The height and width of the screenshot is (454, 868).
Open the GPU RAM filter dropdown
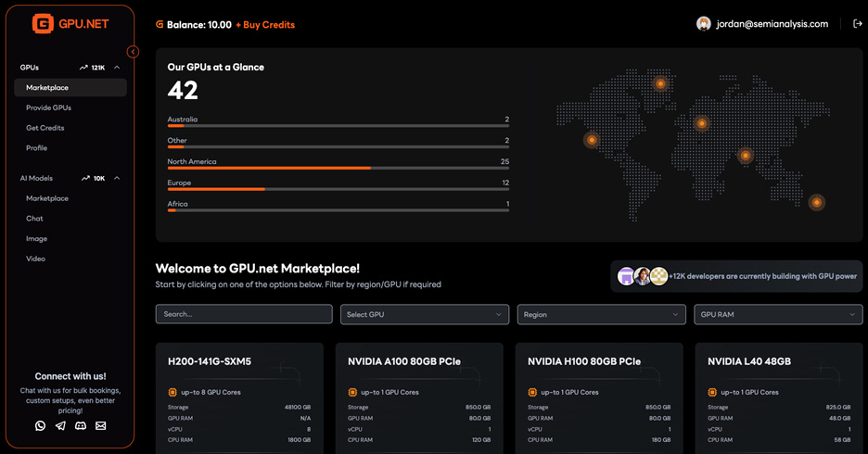778,314
